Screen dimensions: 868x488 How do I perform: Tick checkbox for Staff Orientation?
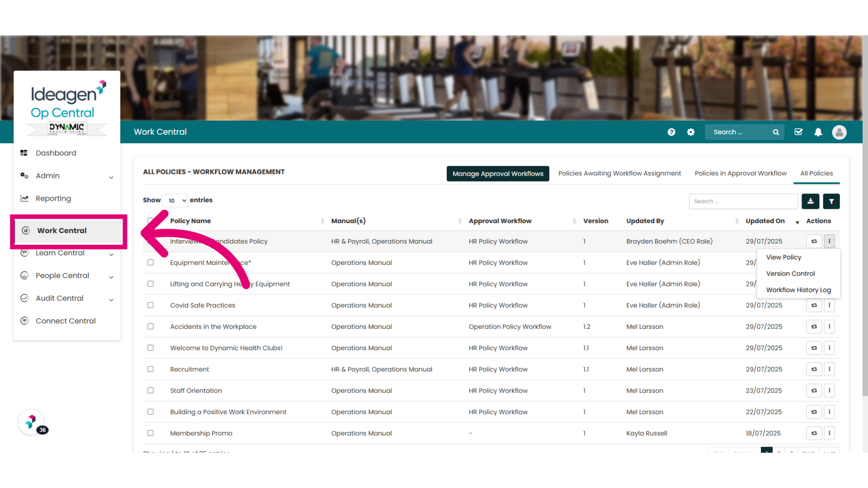pos(151,390)
